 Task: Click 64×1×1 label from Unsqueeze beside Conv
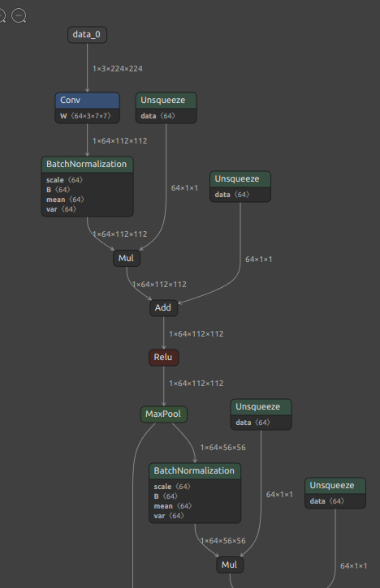click(184, 188)
